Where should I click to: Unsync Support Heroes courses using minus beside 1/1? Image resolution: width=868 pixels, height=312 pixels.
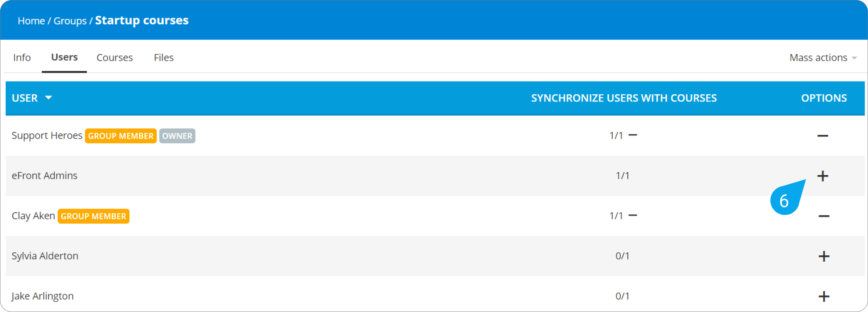click(x=633, y=135)
